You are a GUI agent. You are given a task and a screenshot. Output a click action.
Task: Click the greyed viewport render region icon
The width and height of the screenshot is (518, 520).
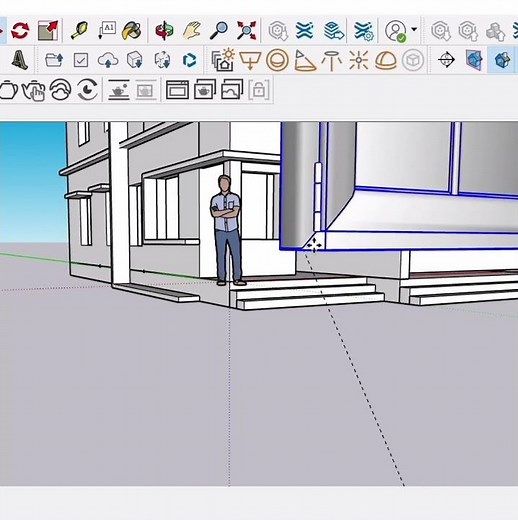click(x=146, y=90)
